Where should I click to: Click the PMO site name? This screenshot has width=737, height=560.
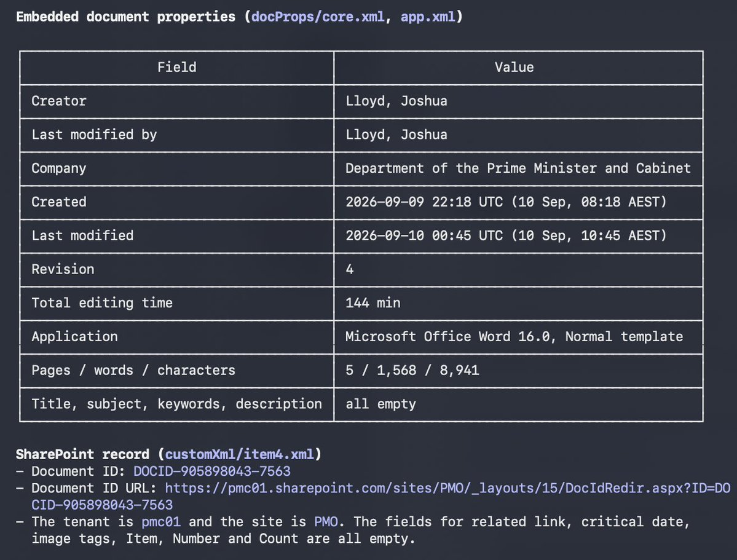pyautogui.click(x=326, y=522)
